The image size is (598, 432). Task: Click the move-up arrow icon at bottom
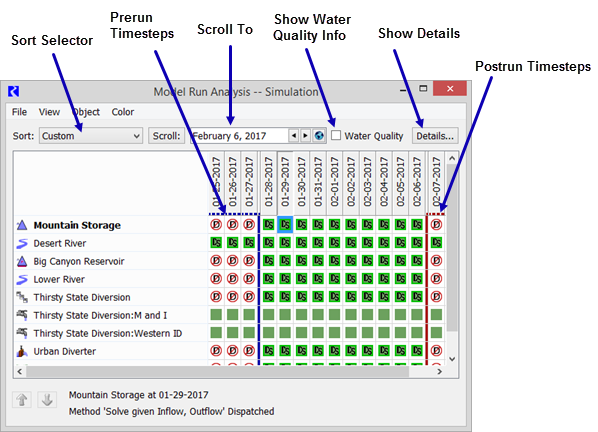pyautogui.click(x=22, y=400)
